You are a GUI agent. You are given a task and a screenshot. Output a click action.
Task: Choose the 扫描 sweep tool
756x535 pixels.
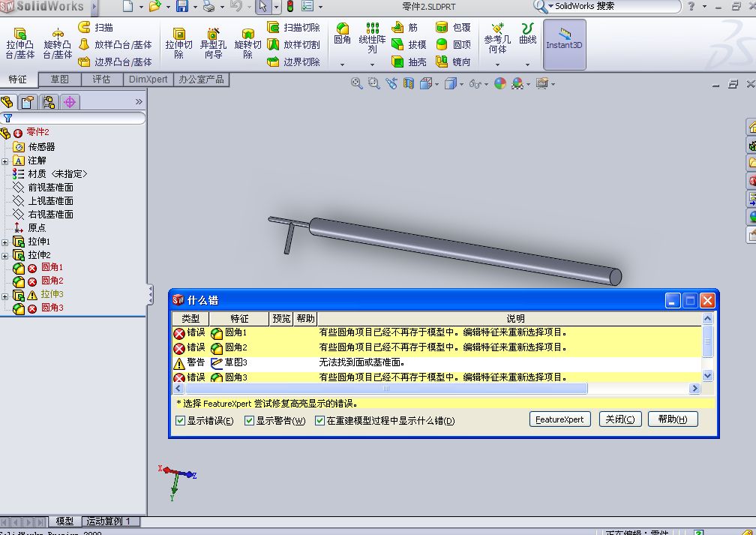point(96,27)
